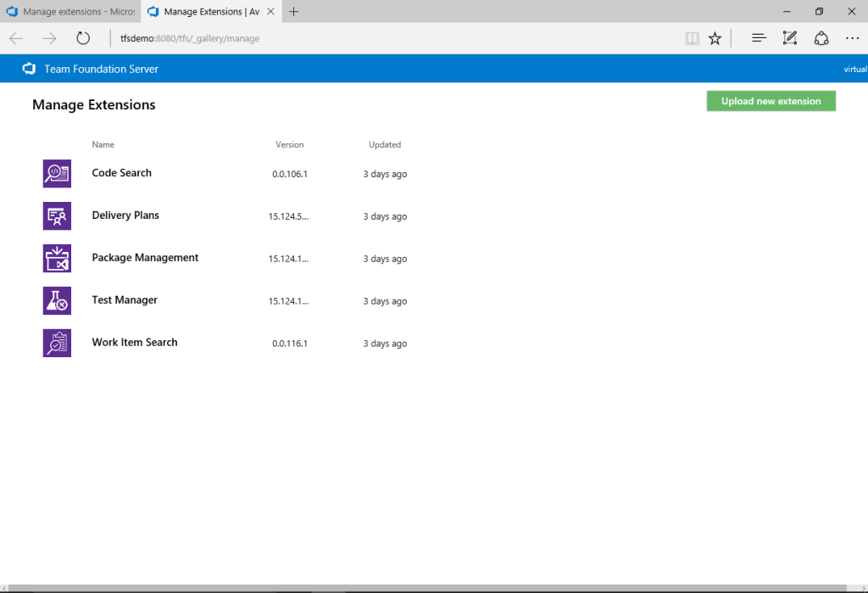Click the Team Foundation Server logo
This screenshot has height=593, width=868.
(29, 69)
